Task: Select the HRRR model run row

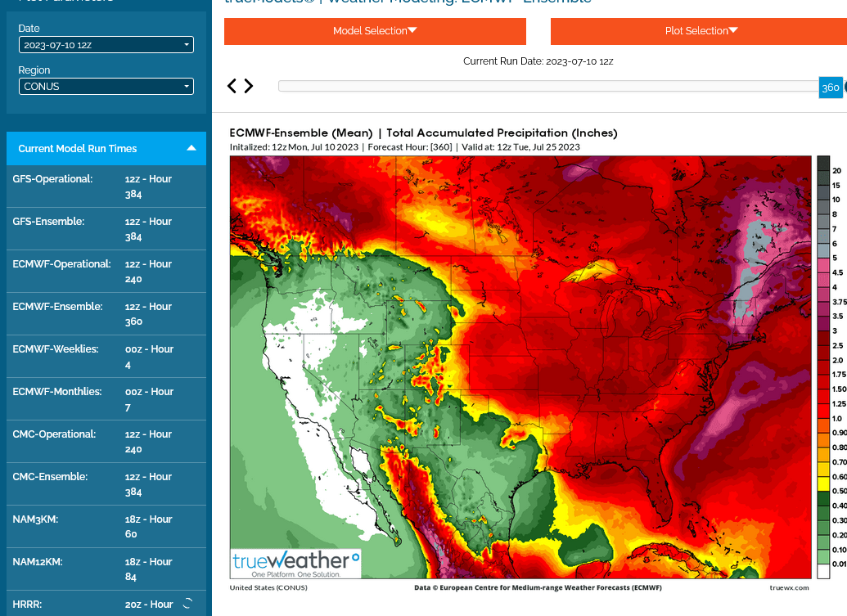Action: (106, 604)
